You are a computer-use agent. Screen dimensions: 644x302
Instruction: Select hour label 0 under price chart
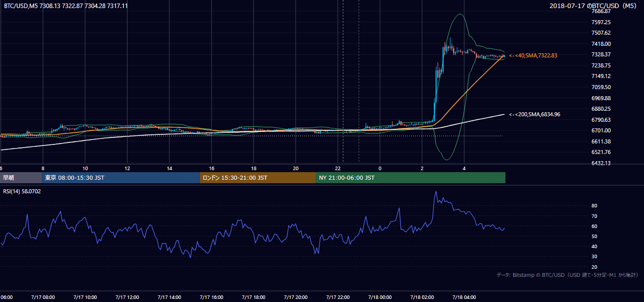(380, 168)
